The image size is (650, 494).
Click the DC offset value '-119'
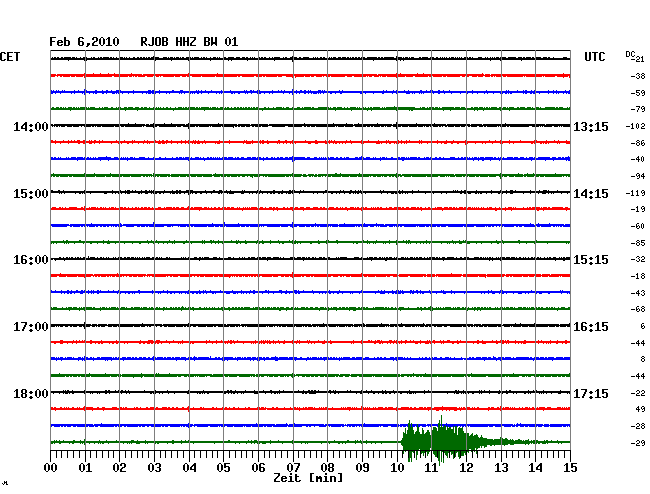coord(635,193)
